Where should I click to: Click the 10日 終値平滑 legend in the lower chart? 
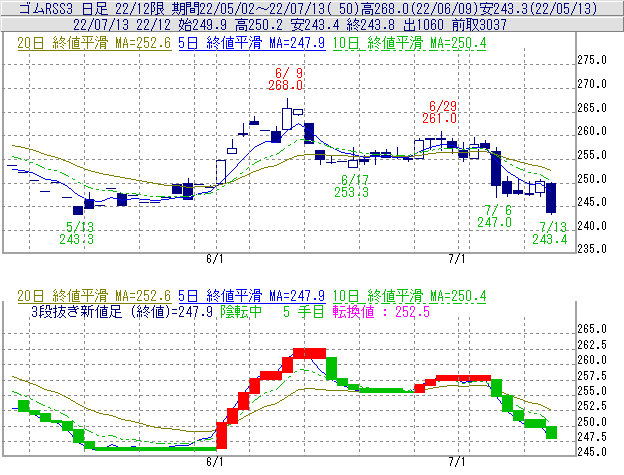(x=410, y=296)
